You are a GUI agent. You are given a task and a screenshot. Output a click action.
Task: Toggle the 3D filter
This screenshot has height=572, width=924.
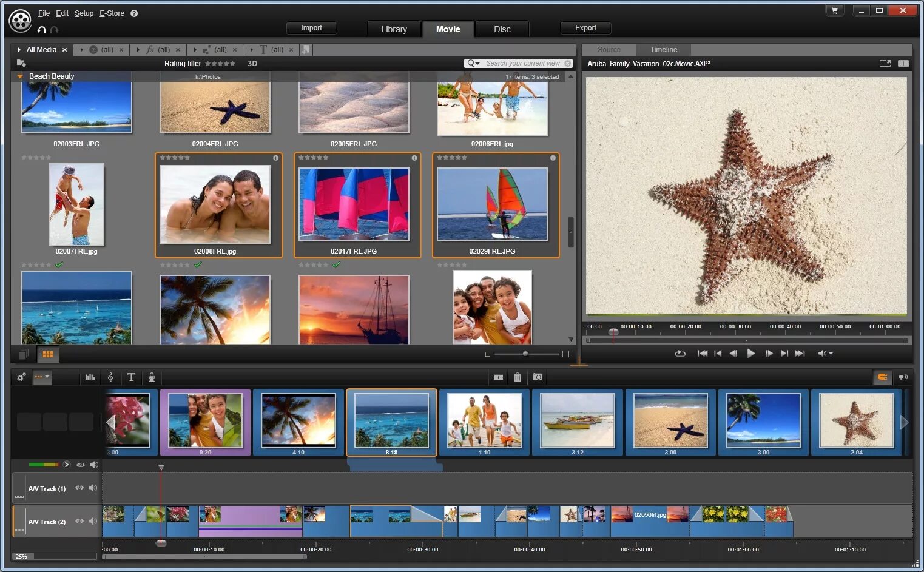pos(252,64)
